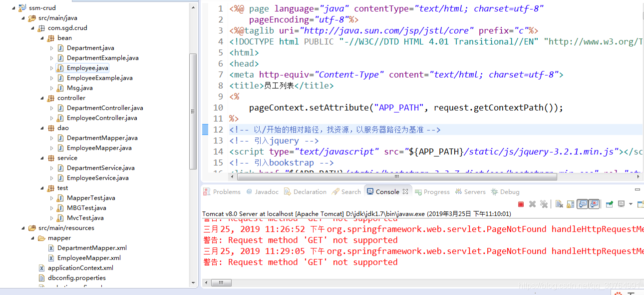This screenshot has height=295, width=644.
Task: Expand the MvcTest.java node arrow
Action: pos(52,218)
